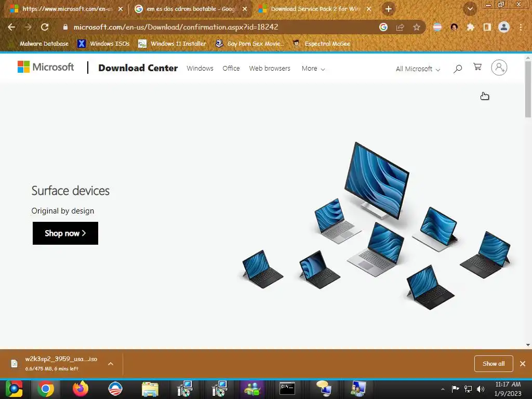
Task: Open the Espectral McGee bookmark
Action: click(321, 44)
